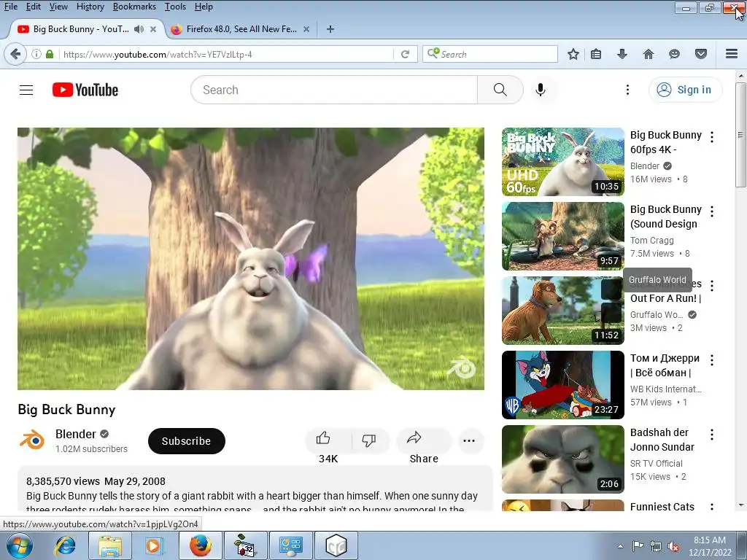747x560 pixels.
Task: Open the View menu
Action: click(x=58, y=7)
